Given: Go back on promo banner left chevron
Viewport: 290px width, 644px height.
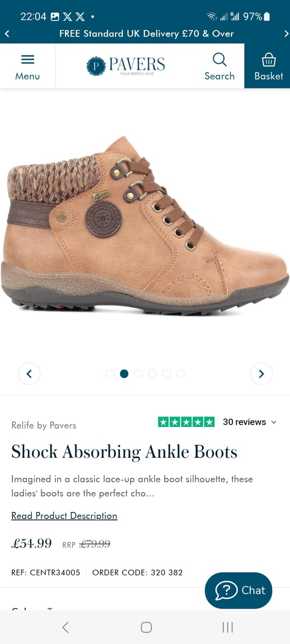Looking at the screenshot, I should [x=6, y=33].
